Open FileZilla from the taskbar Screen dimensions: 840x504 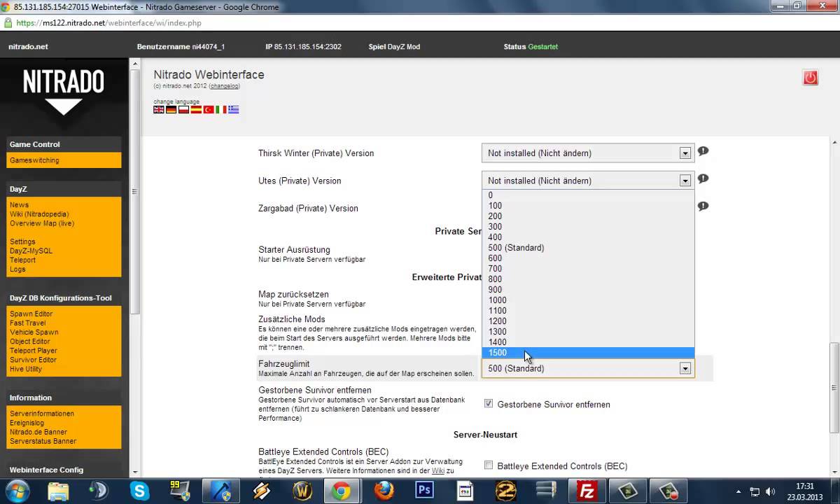pos(586,491)
